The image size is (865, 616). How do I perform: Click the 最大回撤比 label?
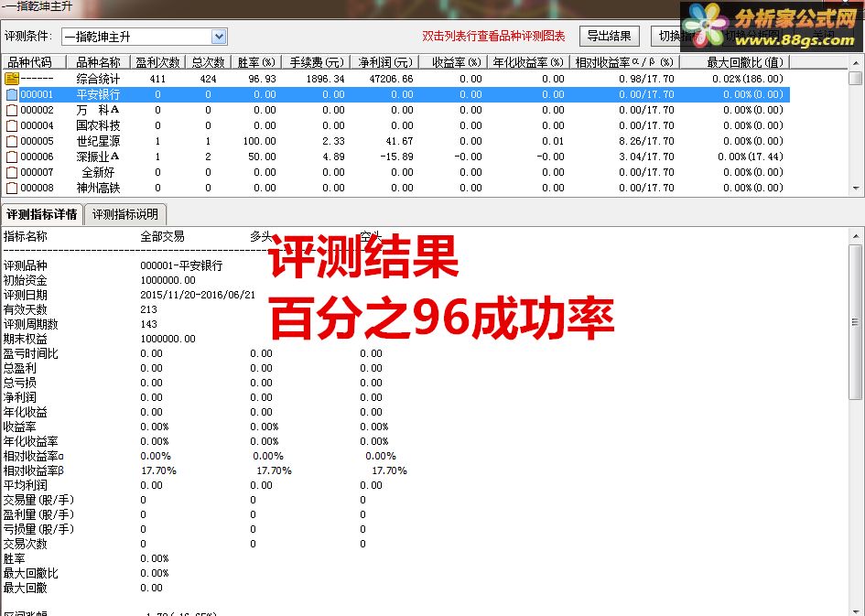(x=31, y=574)
